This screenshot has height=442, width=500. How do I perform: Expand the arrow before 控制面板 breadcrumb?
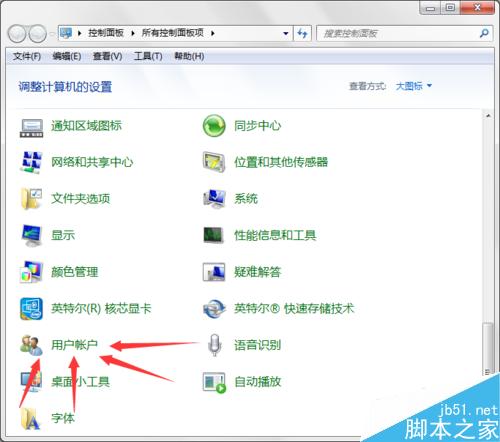80,33
